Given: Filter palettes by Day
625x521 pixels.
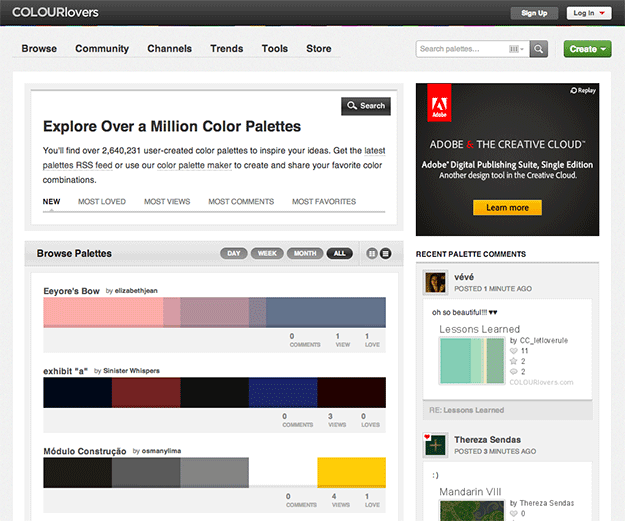Looking at the screenshot, I should [234, 254].
